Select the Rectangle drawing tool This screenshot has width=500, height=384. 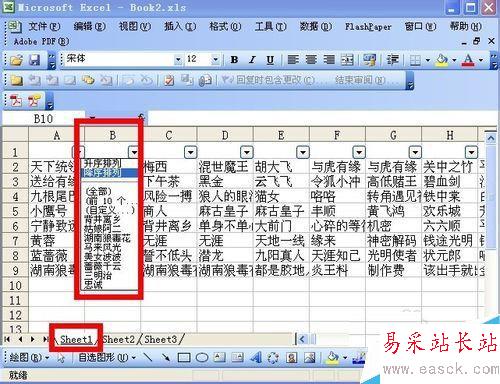[184, 358]
